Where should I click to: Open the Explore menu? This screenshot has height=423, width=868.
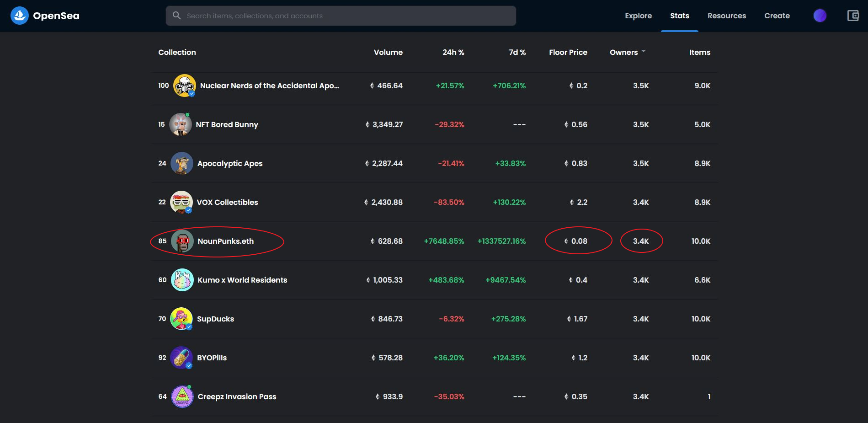[x=639, y=16]
